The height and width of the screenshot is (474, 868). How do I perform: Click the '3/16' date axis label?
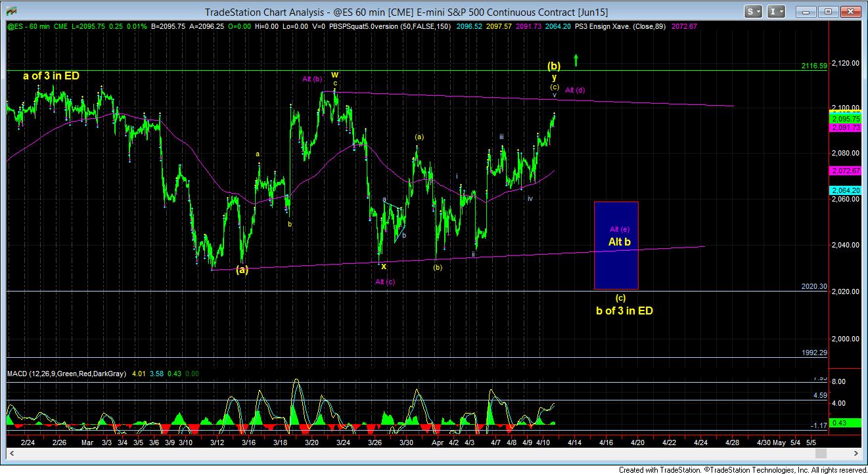(x=248, y=443)
